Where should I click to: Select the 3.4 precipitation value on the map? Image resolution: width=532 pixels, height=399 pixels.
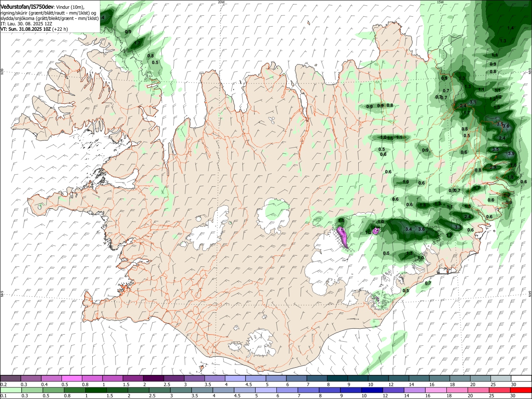(409, 229)
